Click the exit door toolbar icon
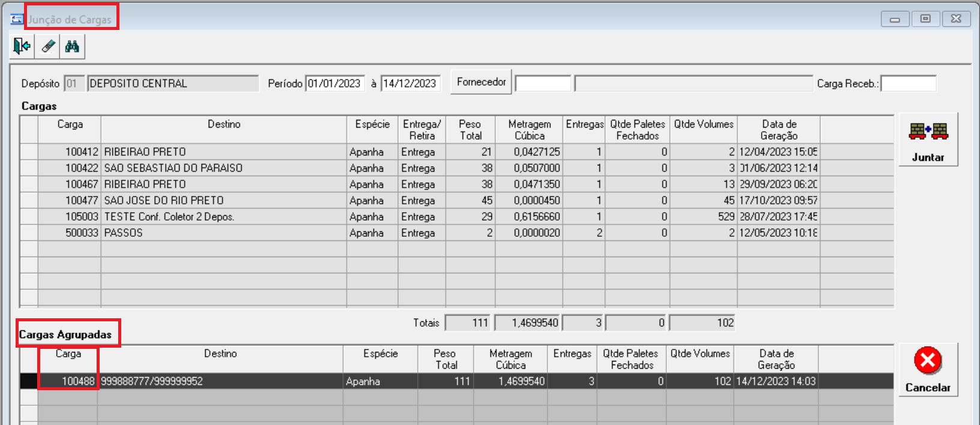980x425 pixels. (x=22, y=46)
